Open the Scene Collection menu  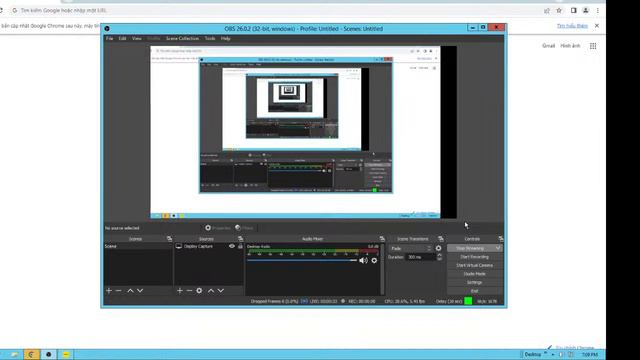pos(182,38)
